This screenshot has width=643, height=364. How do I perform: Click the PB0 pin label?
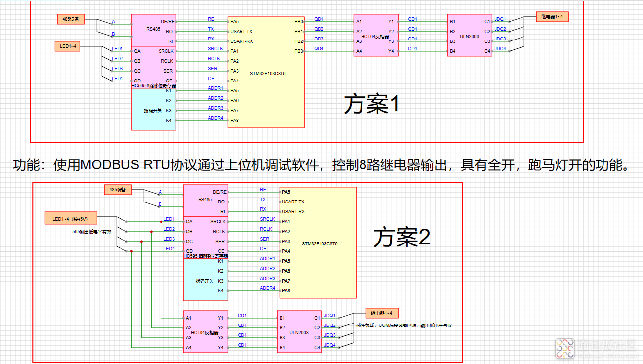298,22
